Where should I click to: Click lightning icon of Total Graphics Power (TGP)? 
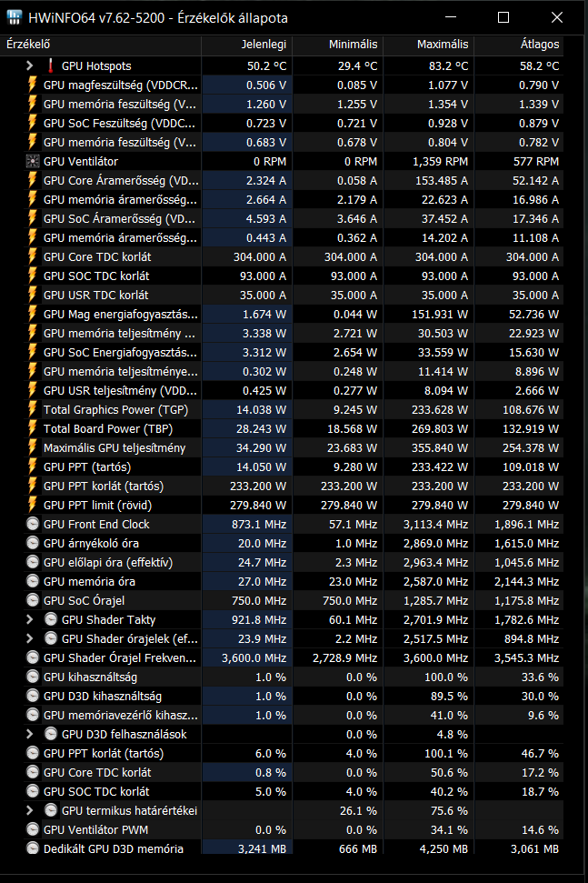33,409
